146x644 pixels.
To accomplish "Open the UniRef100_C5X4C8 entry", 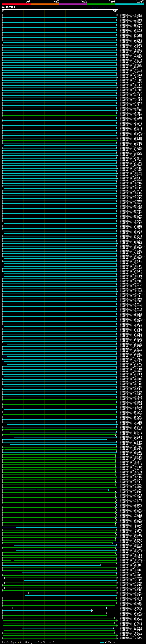I will (x=131, y=30).
